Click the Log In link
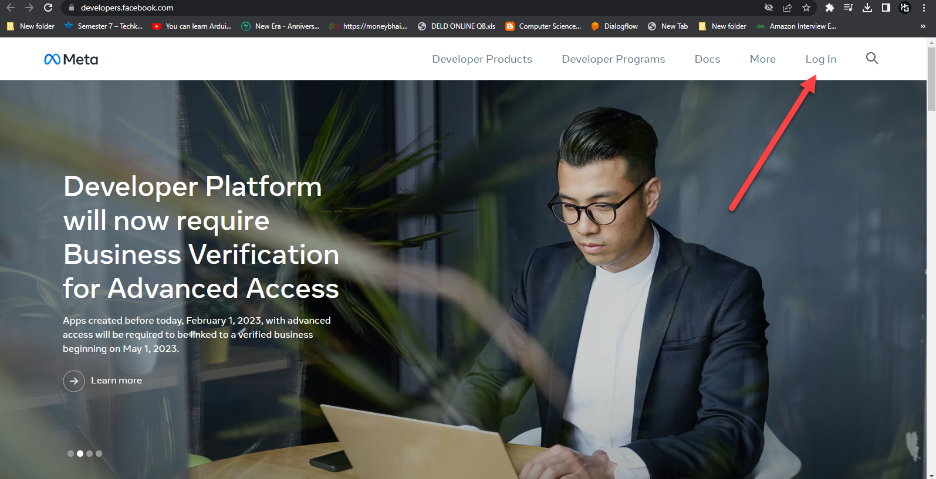The image size is (936, 479). pyautogui.click(x=821, y=59)
